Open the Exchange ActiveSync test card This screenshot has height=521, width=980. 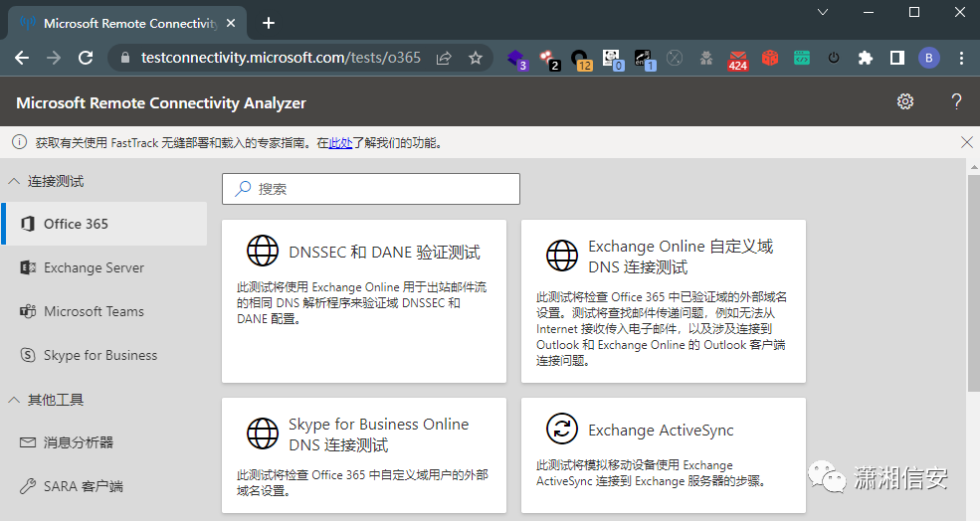664,455
